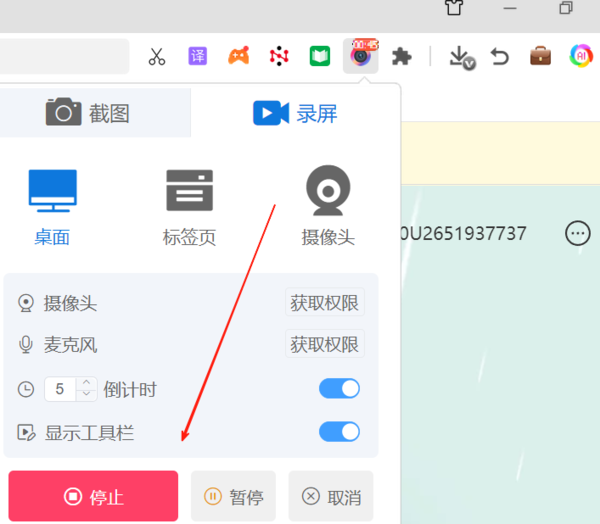Image resolution: width=600 pixels, height=524 pixels.
Task: Select the desktop (桌面) recording source
Action: coord(52,207)
